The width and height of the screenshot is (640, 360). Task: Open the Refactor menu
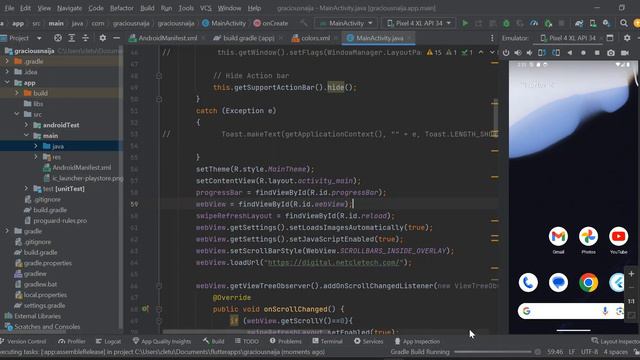[122, 8]
